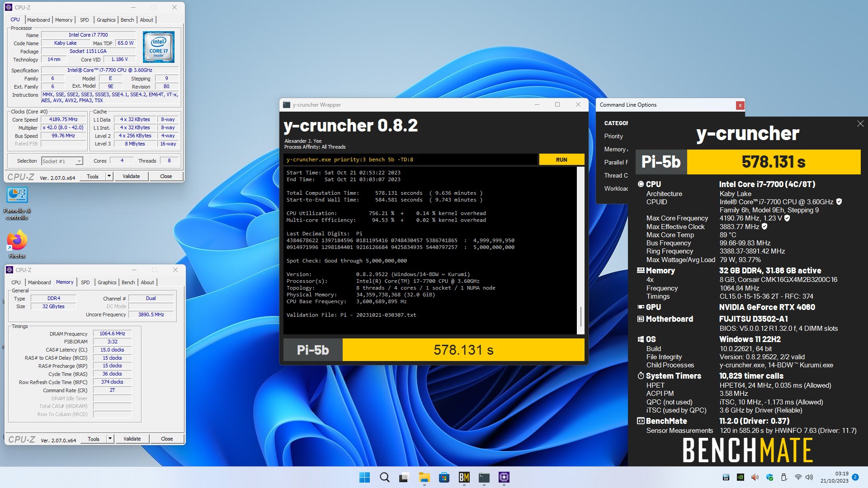Select Workload category in Command Line Options
Screen dimensions: 868x488
coord(616,188)
